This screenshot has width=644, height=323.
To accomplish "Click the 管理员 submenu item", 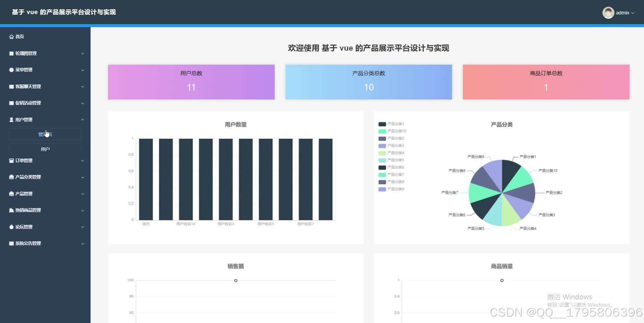I will point(45,134).
